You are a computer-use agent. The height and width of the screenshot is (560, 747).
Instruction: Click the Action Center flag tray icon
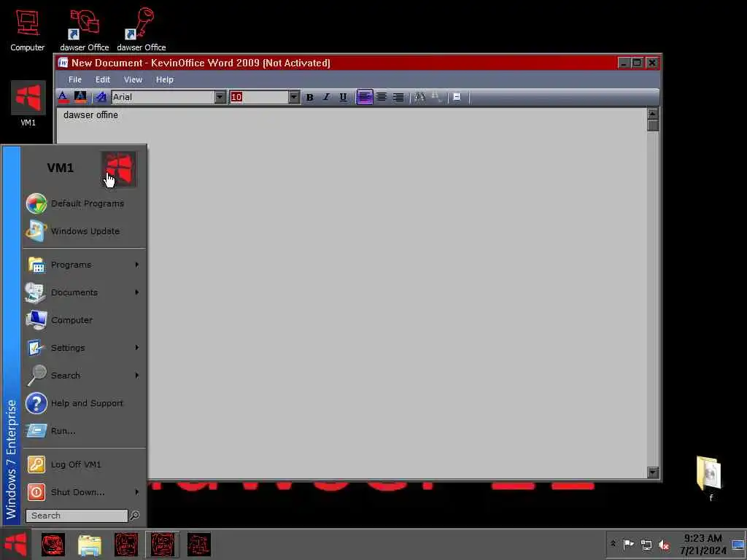pos(628,544)
